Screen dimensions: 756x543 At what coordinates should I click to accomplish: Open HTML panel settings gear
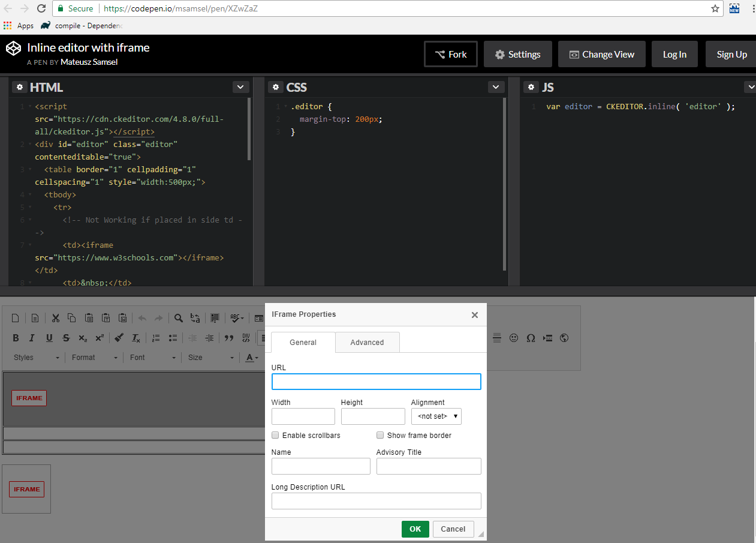20,87
